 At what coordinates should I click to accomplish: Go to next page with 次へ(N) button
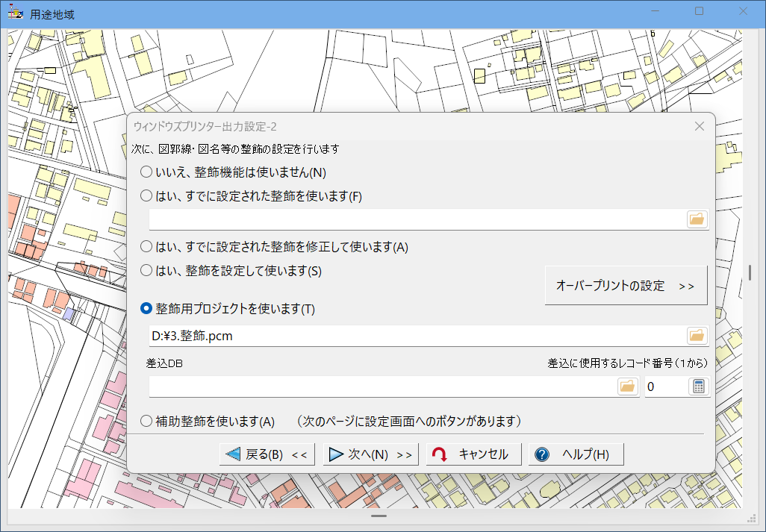click(x=371, y=454)
